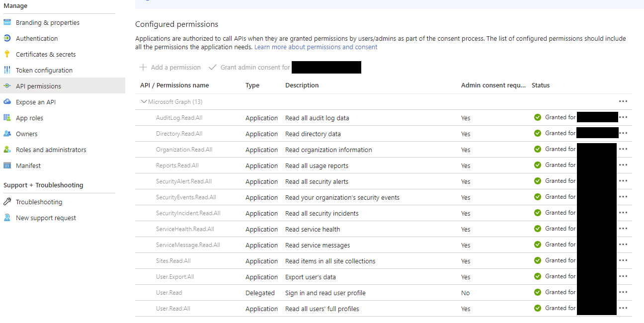Image resolution: width=644 pixels, height=323 pixels.
Task: Click the Status column header
Action: [x=541, y=85]
